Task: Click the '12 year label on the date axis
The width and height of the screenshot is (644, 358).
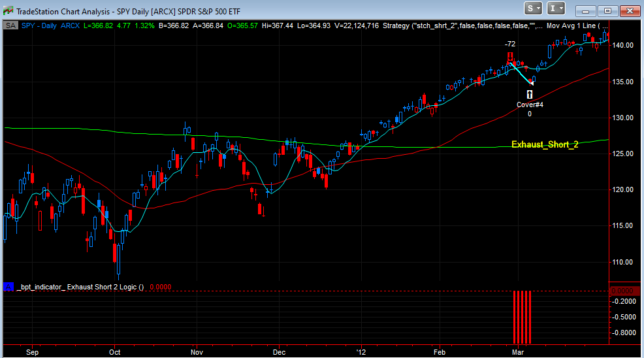Action: click(x=360, y=351)
